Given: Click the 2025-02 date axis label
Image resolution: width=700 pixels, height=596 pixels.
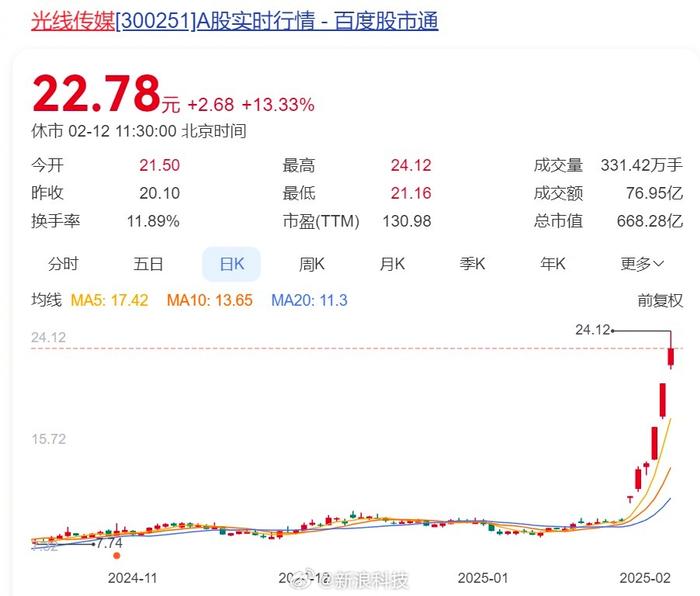Looking at the screenshot, I should (x=645, y=578).
